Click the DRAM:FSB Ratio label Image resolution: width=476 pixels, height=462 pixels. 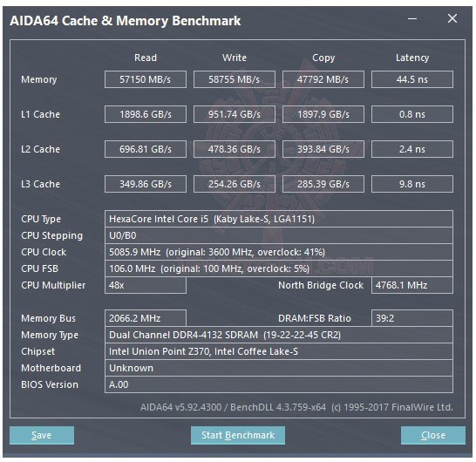click(x=315, y=318)
